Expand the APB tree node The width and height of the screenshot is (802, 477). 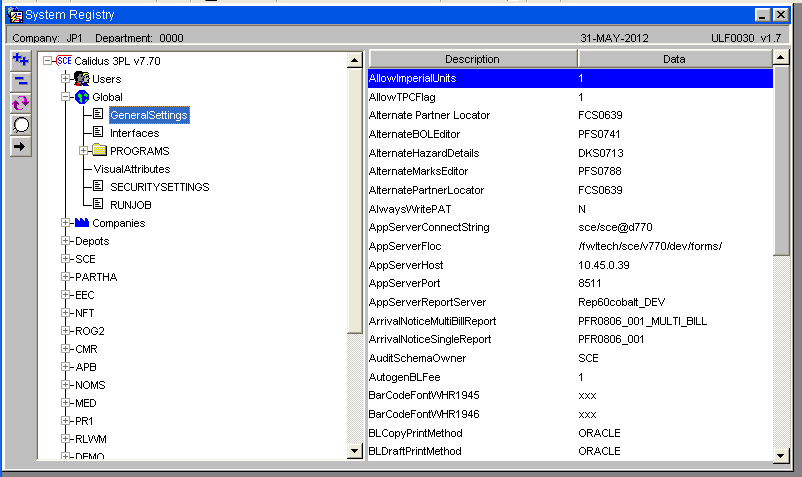[x=65, y=367]
